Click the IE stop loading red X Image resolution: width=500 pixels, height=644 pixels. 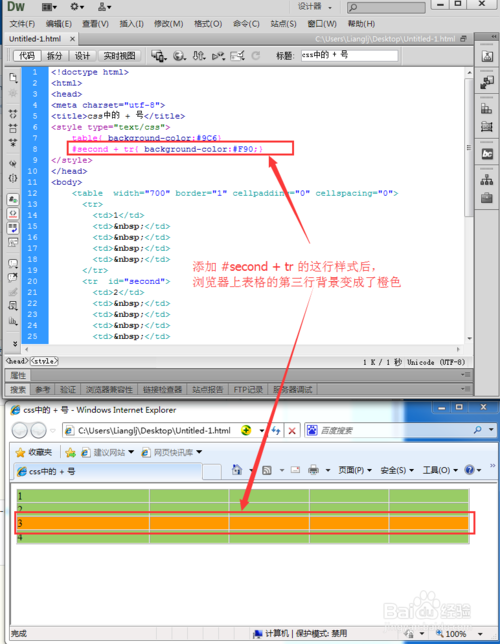[292, 430]
